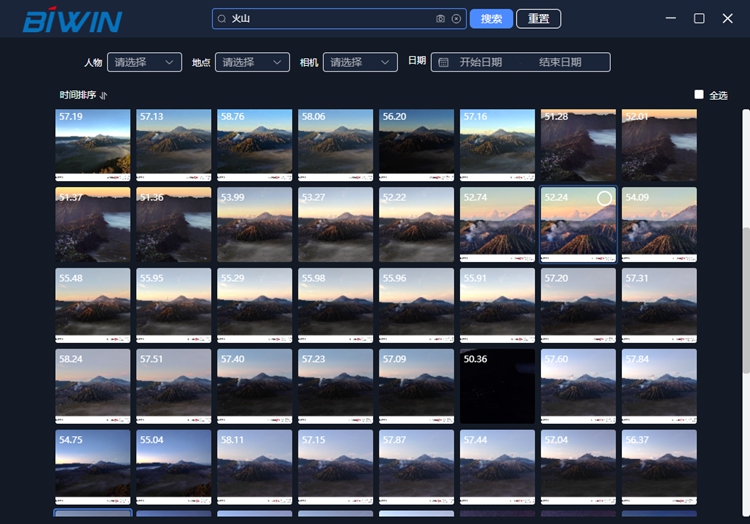750x524 pixels.
Task: Select the thumbnail labeled 51.37
Action: coord(93,224)
